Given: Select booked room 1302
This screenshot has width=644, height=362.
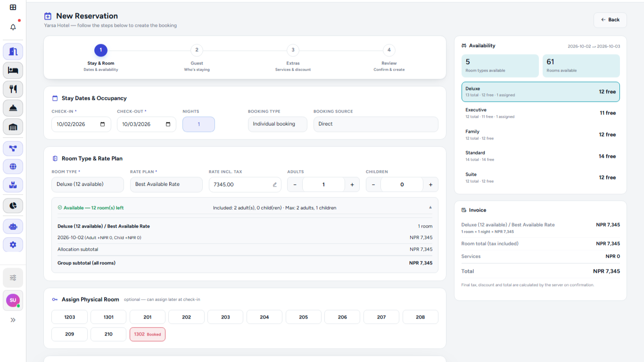Looking at the screenshot, I should pos(148,334).
